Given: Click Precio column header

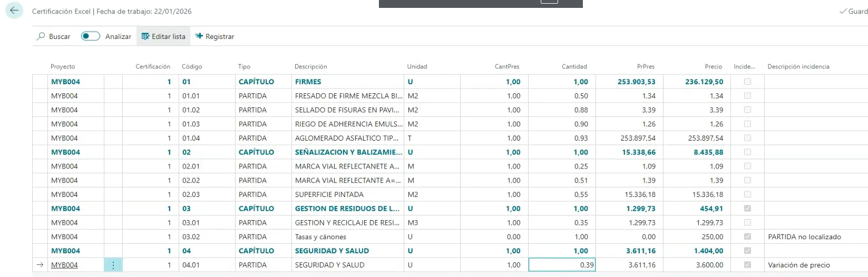Looking at the screenshot, I should pyautogui.click(x=714, y=66).
